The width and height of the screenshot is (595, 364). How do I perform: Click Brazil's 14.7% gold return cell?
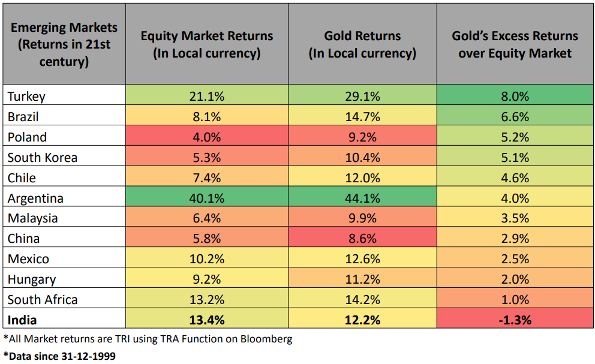[362, 116]
